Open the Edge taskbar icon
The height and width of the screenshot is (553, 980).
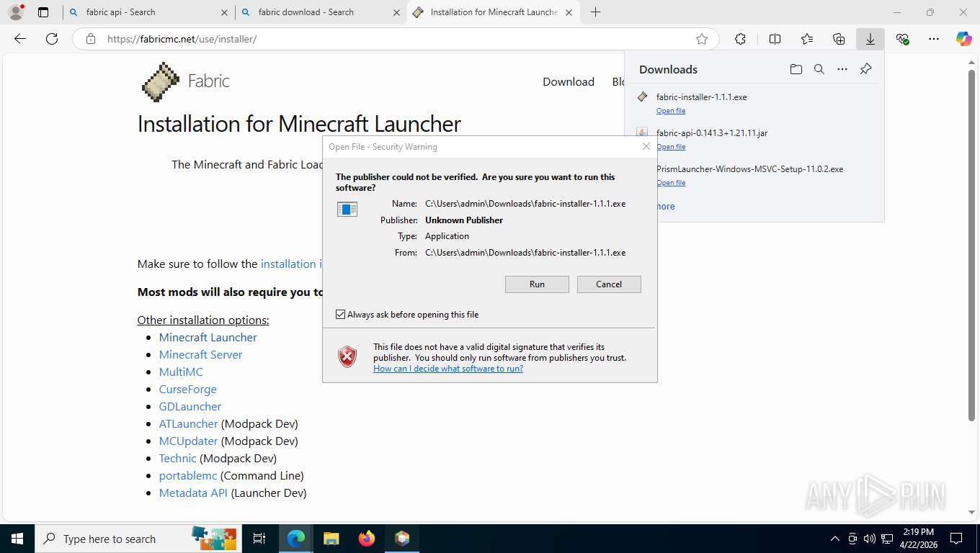(x=296, y=539)
